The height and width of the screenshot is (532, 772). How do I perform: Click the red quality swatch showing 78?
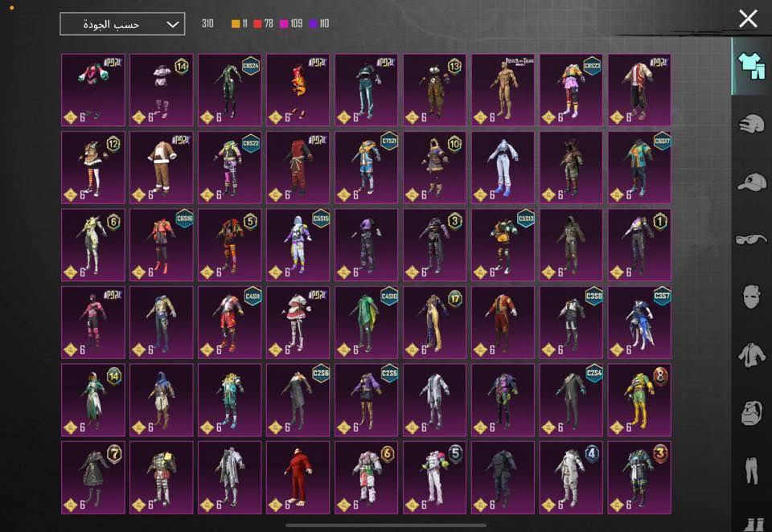[263, 24]
